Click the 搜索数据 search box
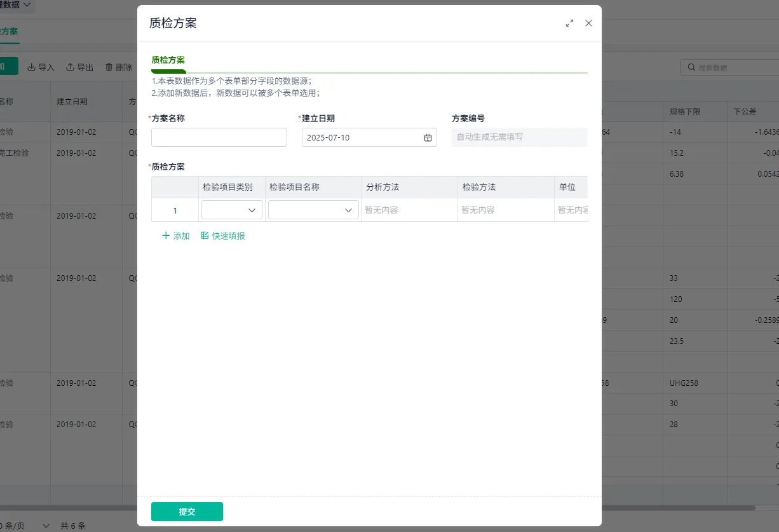Screen dimensions: 779x532 (x=729, y=67)
